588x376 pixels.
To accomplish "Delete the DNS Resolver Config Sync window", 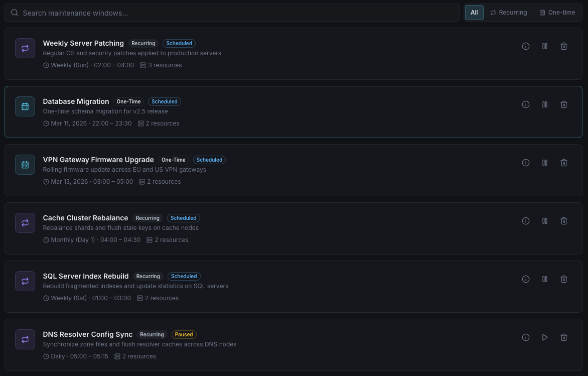I will pos(564,337).
